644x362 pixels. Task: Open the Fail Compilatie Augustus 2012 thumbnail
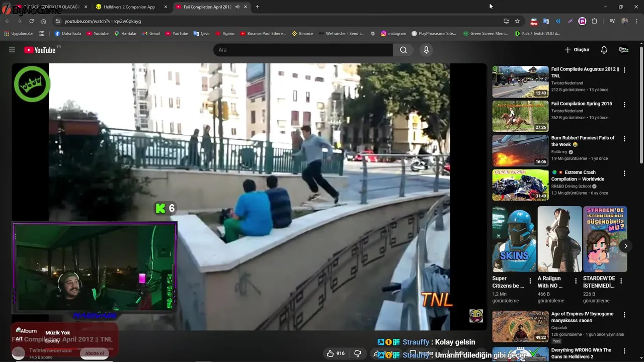pos(520,81)
